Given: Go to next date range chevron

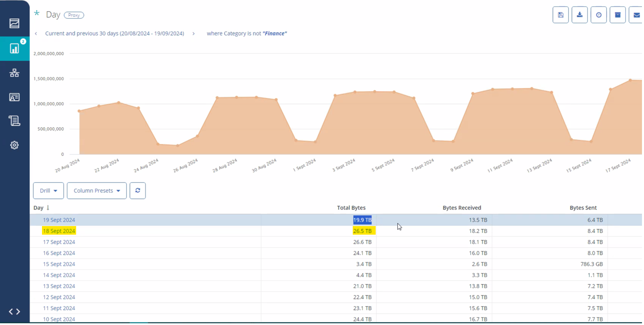Looking at the screenshot, I should coord(194,34).
